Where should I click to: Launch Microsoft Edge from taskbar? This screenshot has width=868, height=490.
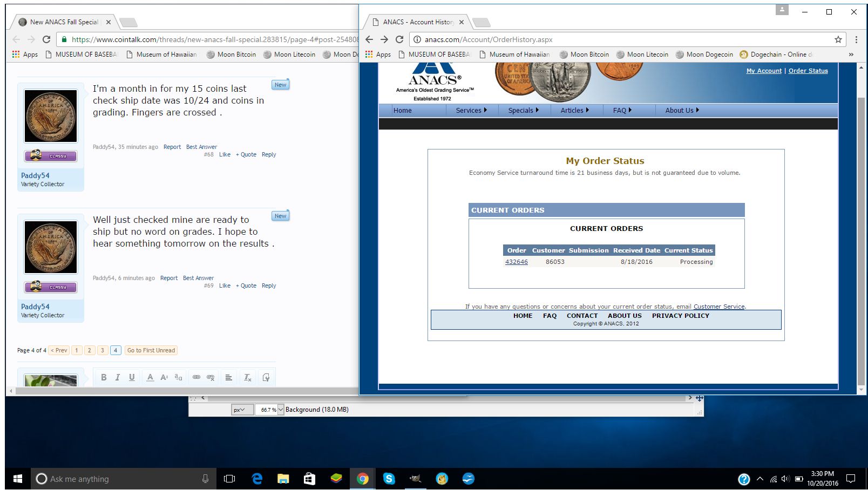257,479
